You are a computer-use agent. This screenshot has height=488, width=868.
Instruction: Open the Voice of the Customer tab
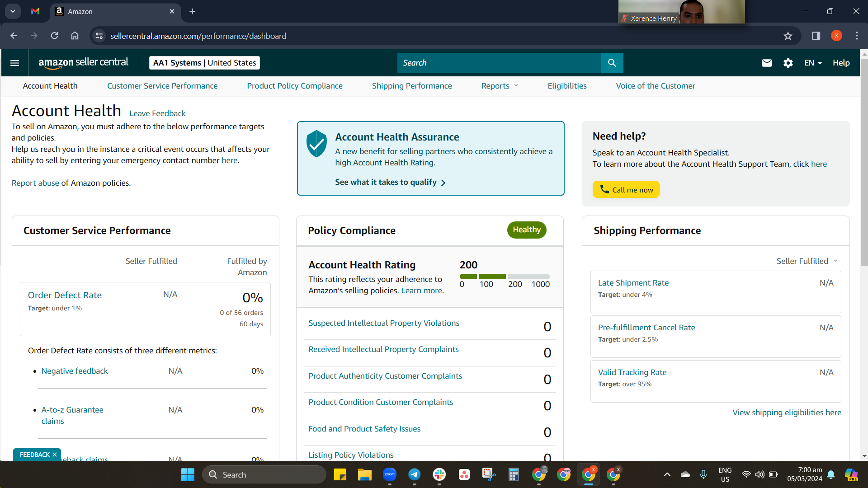656,86
